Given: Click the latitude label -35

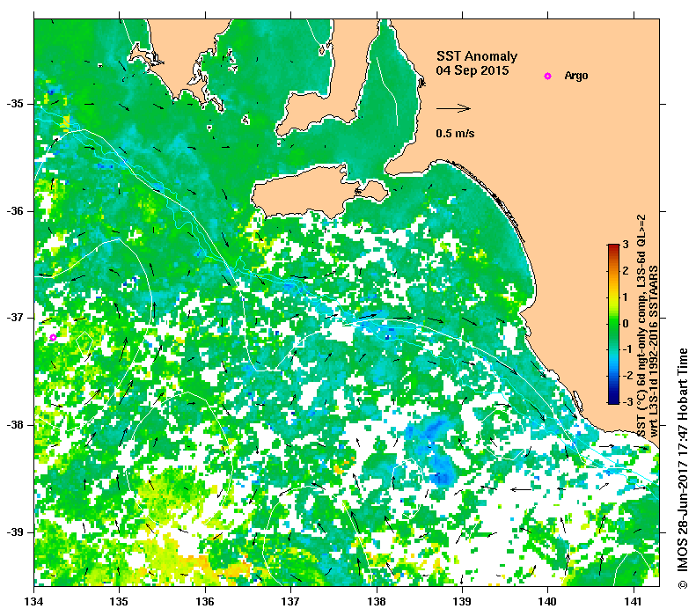Looking at the screenshot, I should pyautogui.click(x=15, y=104).
